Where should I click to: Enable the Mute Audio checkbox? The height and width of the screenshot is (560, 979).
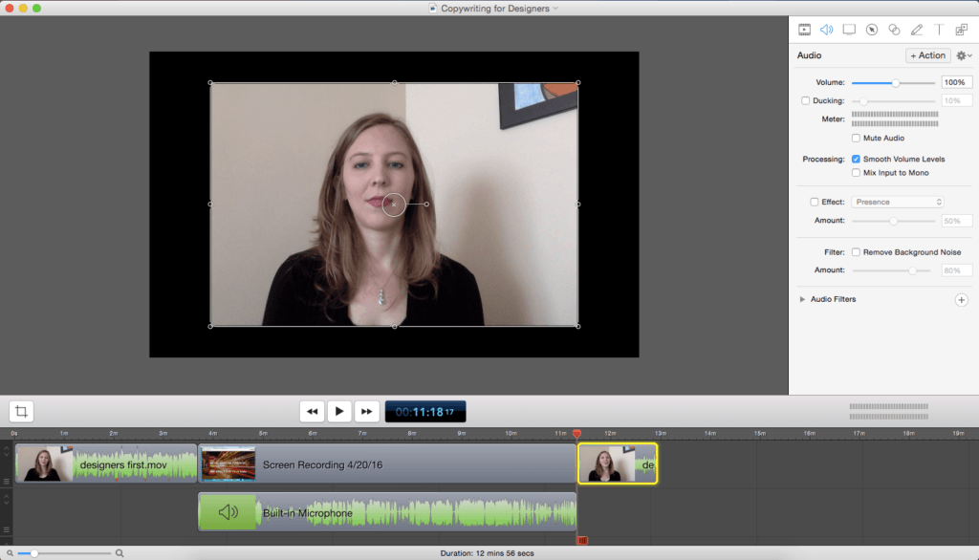pos(856,139)
